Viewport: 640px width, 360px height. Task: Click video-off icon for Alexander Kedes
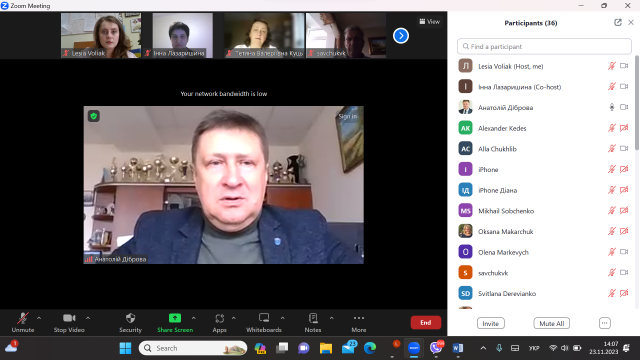pyautogui.click(x=624, y=128)
